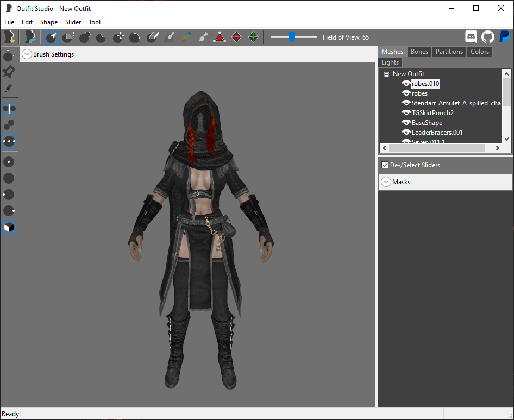Image resolution: width=514 pixels, height=420 pixels.
Task: Open the File menu
Action: point(9,22)
